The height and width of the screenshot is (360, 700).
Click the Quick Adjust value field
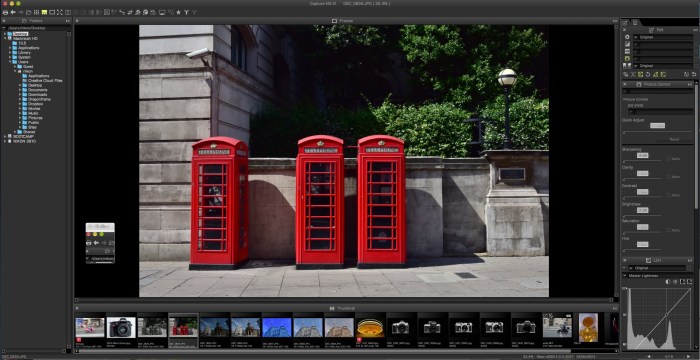pyautogui.click(x=657, y=126)
